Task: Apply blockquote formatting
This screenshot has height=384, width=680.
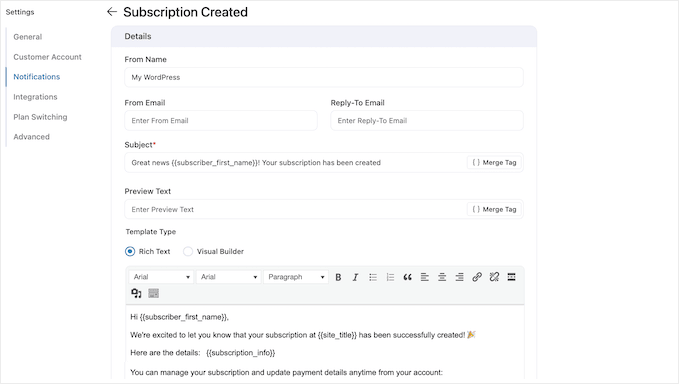Action: coord(407,277)
